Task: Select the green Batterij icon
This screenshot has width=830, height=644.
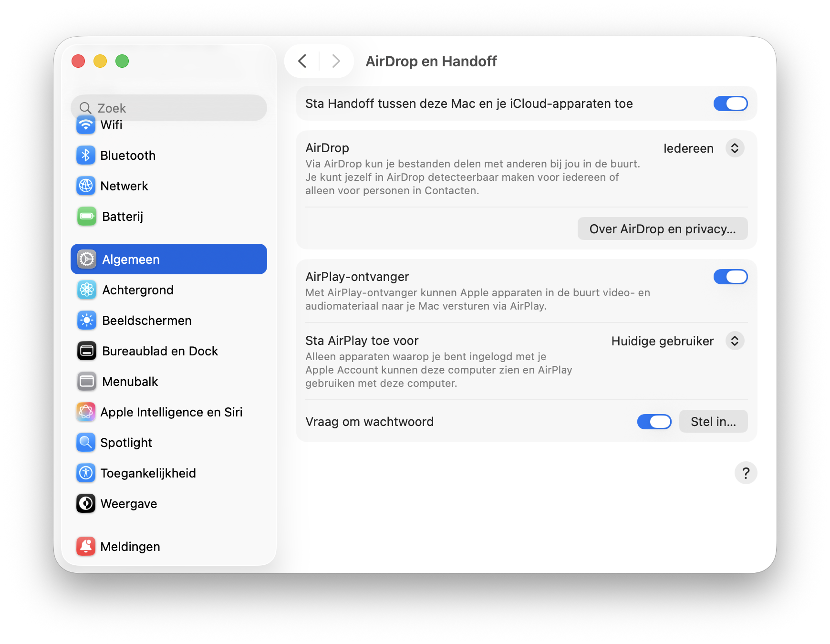Action: (87, 217)
